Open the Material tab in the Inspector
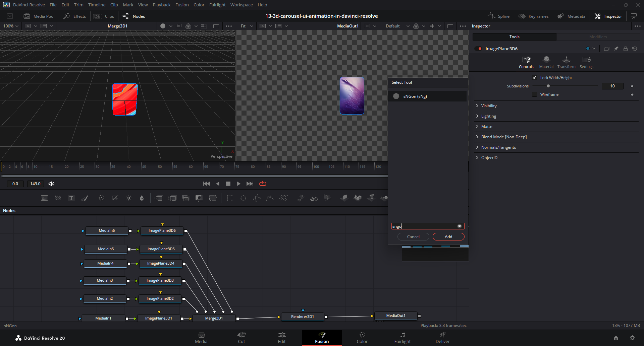Image resolution: width=644 pixels, height=346 pixels. (546, 62)
